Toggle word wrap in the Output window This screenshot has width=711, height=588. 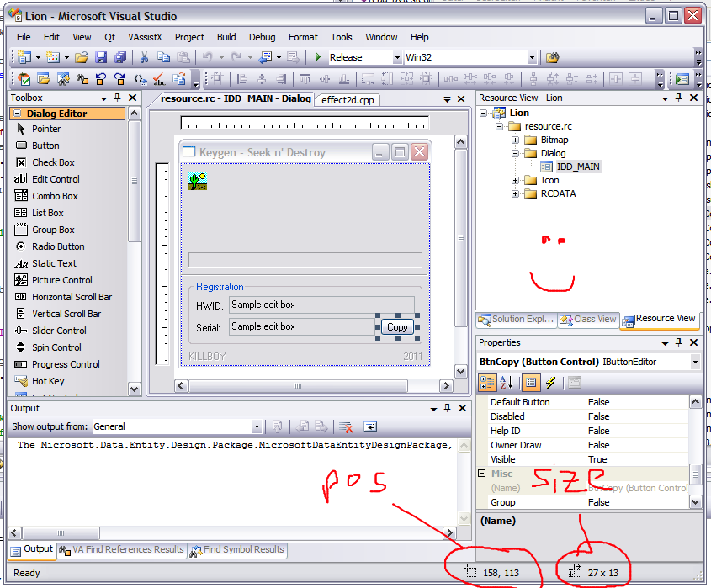coord(370,426)
